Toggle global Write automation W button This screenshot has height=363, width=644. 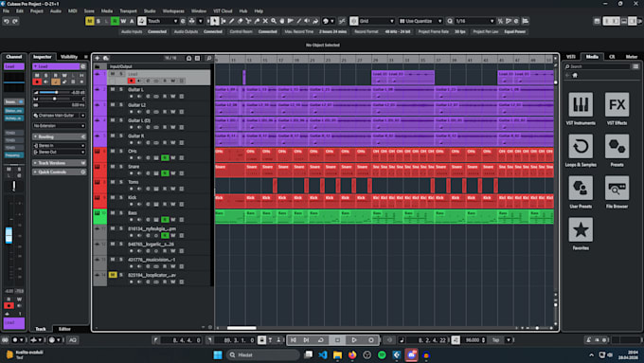pos(123,21)
